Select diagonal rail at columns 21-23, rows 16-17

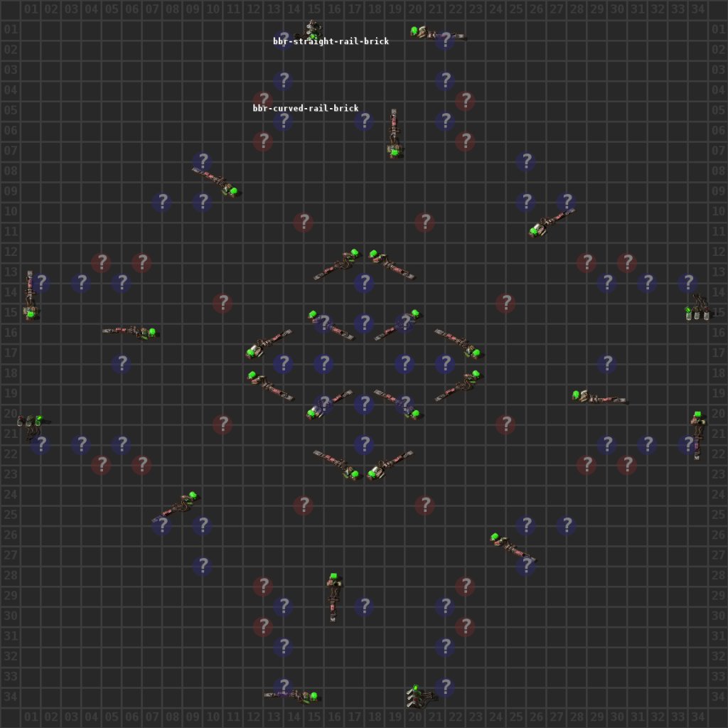[459, 344]
